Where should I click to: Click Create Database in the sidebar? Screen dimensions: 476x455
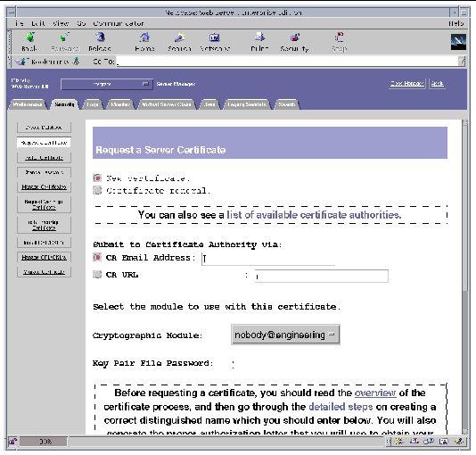44,128
